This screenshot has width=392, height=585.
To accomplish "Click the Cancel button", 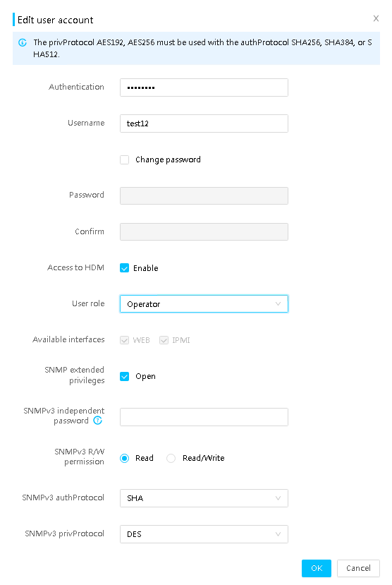I will pyautogui.click(x=358, y=568).
